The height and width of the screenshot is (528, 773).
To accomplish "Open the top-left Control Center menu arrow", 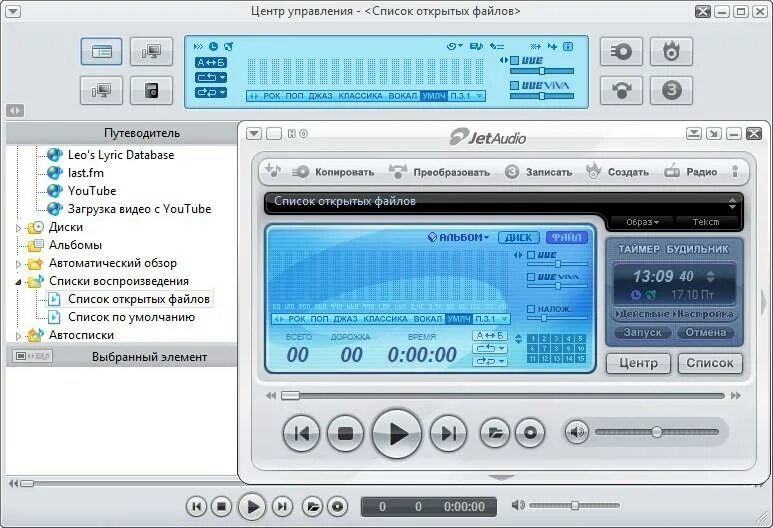I will [x=13, y=11].
